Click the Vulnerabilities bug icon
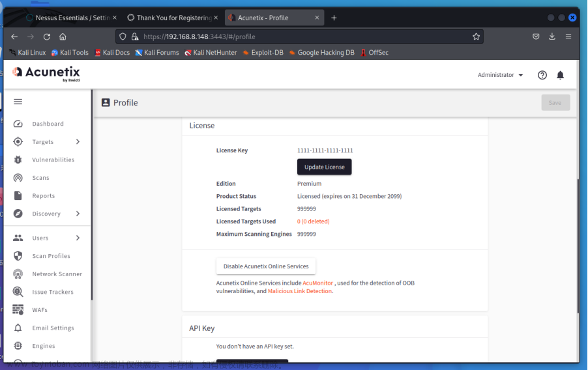588x370 pixels. (x=18, y=160)
